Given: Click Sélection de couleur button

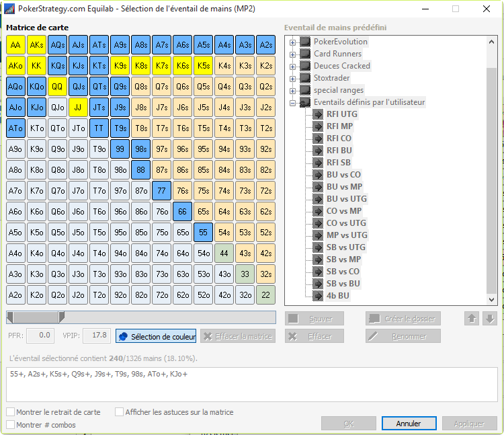Looking at the screenshot, I should tap(156, 336).
